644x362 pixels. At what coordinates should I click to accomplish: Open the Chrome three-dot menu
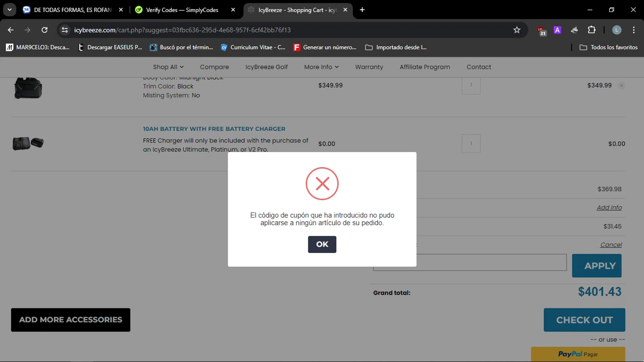(634, 30)
